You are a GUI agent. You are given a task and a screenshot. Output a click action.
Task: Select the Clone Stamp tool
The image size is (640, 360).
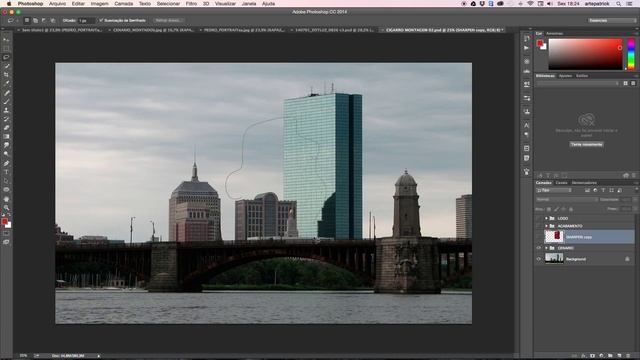click(6, 110)
